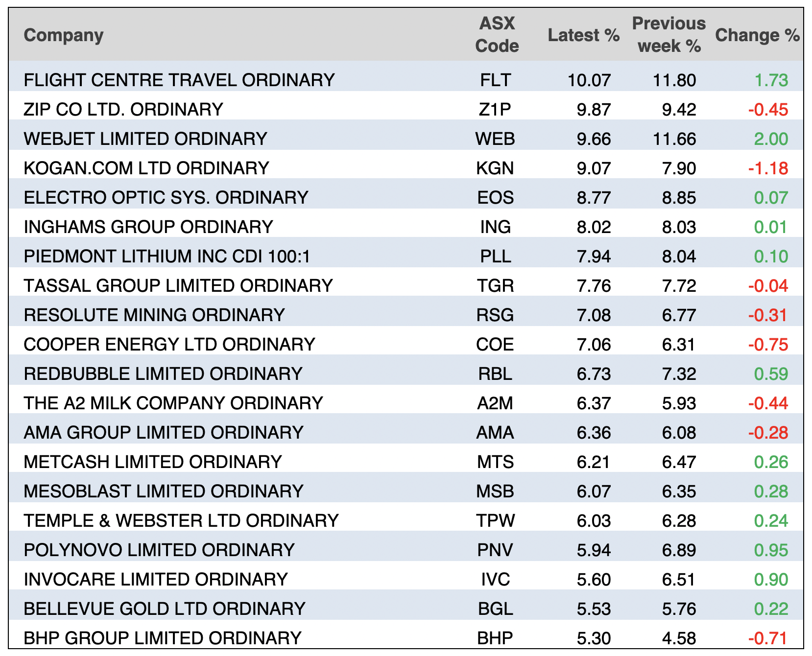Select the Latest % column header
The height and width of the screenshot is (656, 812).
583,35
